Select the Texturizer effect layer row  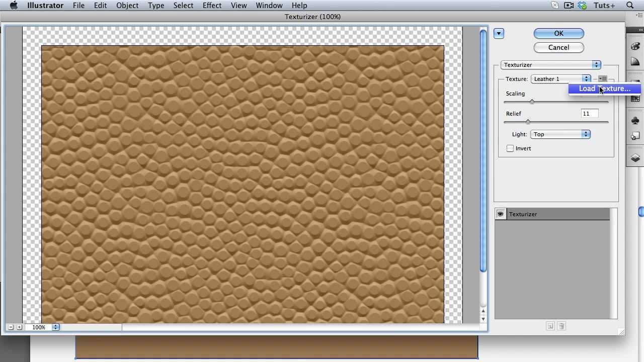552,214
